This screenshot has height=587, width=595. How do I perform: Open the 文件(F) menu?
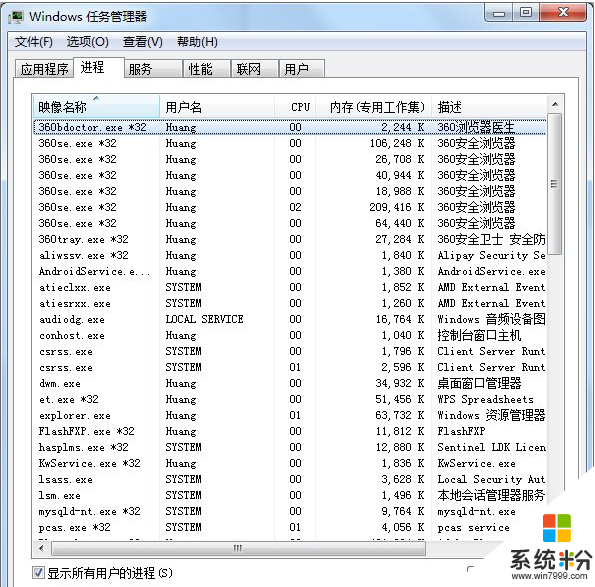[33, 42]
